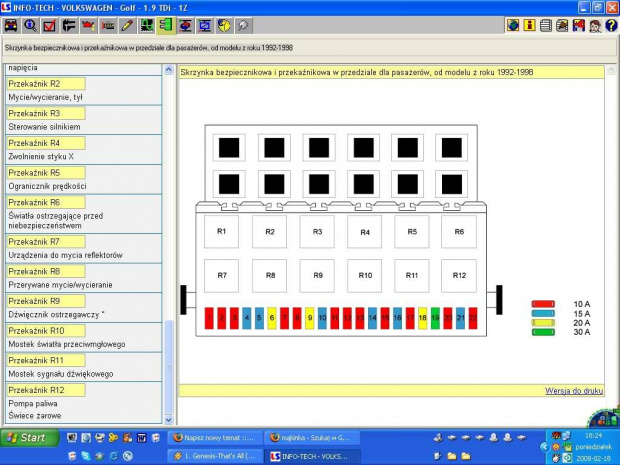Viewport: 620px width, 465px height.
Task: Click relay box R9 in the diagram
Action: pyautogui.click(x=318, y=276)
